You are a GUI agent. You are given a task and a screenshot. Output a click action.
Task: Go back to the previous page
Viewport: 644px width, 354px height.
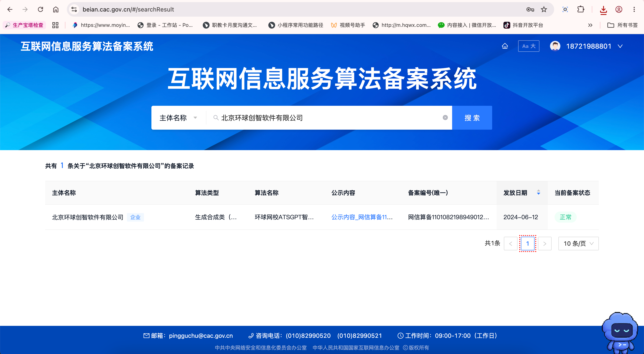(x=10, y=10)
